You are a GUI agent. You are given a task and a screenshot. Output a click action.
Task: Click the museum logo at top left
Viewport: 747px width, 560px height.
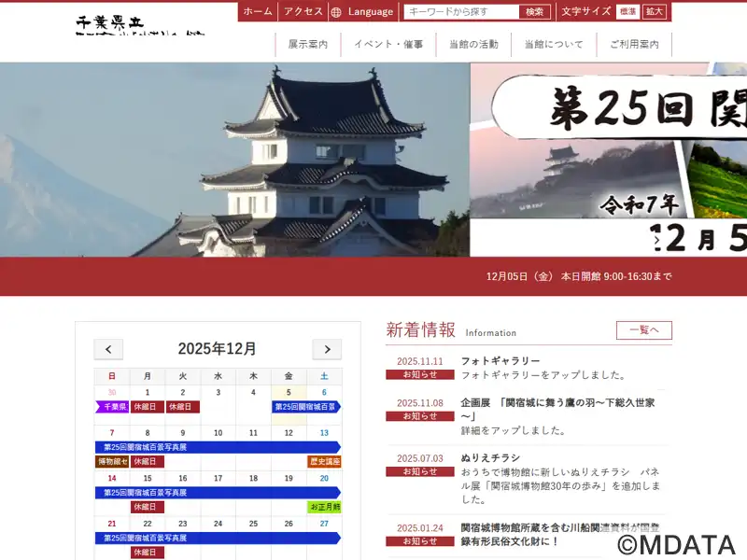140,25
